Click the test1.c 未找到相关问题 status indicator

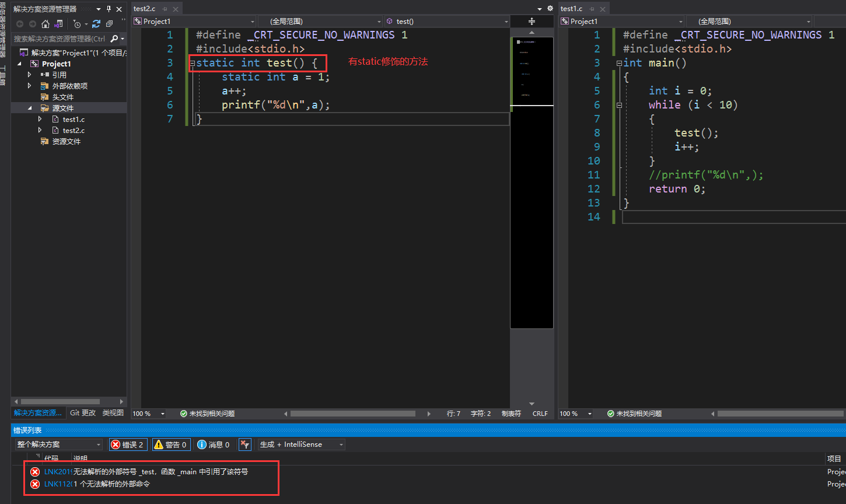click(634, 414)
